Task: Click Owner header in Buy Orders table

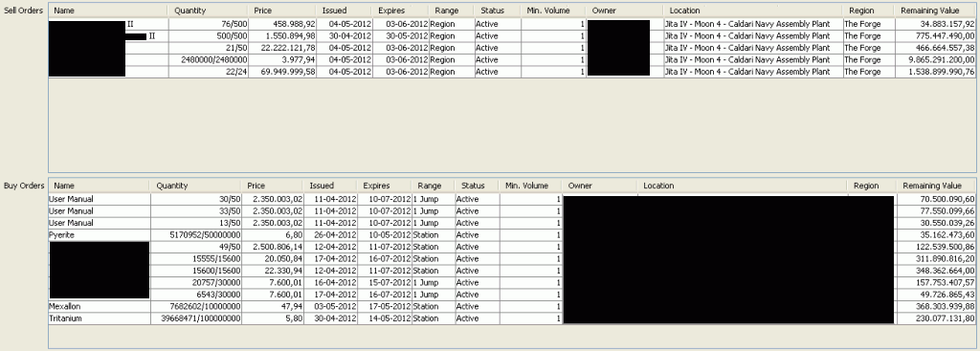Action: (599, 186)
